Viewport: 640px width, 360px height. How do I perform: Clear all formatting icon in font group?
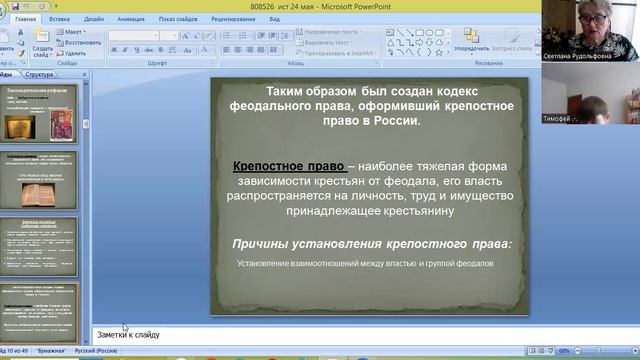[209, 36]
